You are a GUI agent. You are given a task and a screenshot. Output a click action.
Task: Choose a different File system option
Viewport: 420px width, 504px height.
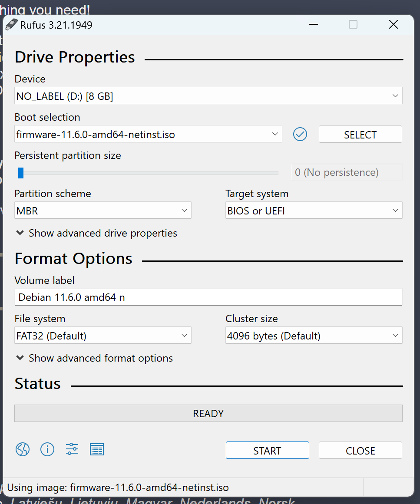pyautogui.click(x=103, y=336)
